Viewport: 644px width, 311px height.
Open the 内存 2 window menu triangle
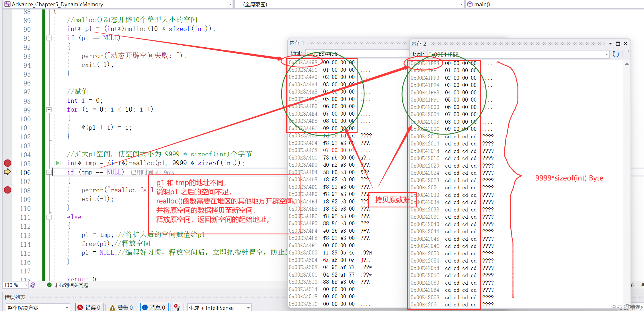(610, 43)
